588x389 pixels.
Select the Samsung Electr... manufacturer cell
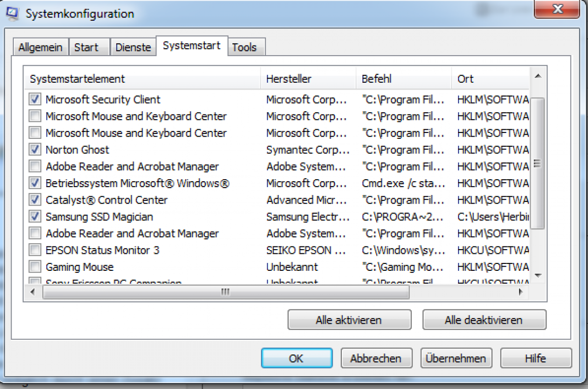point(308,217)
